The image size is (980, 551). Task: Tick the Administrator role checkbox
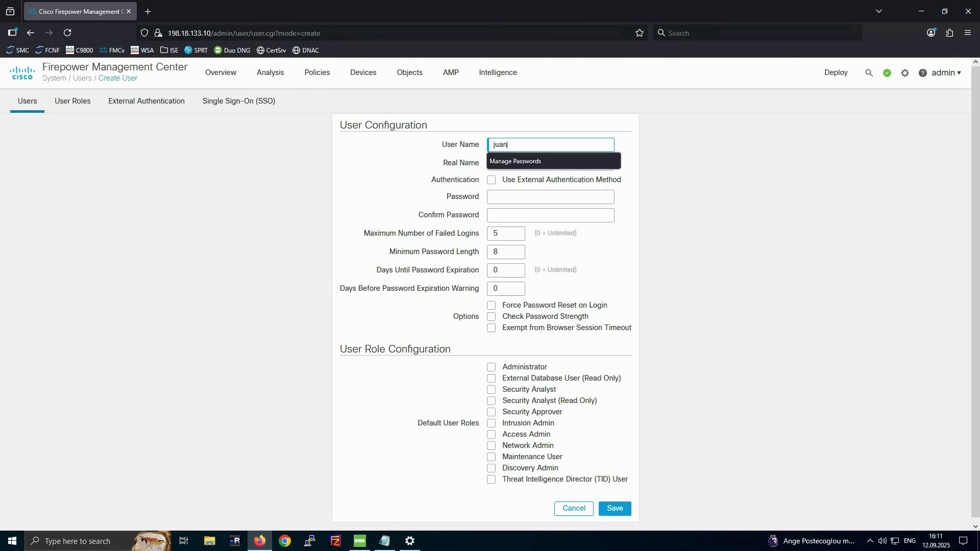coord(492,367)
